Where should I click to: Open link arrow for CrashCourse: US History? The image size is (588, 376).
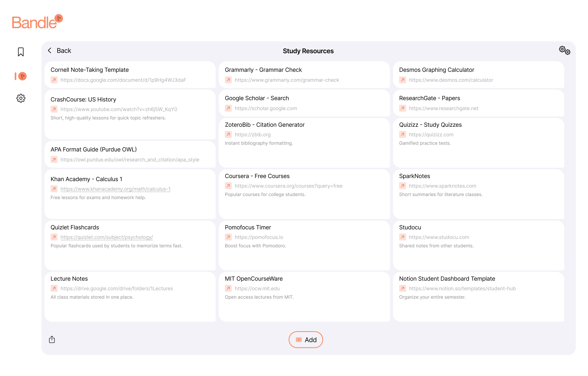click(54, 109)
